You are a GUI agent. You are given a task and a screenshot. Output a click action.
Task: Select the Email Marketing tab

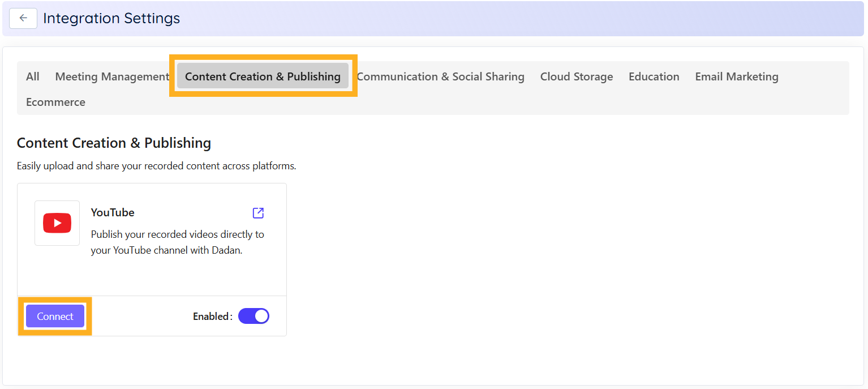coord(736,76)
